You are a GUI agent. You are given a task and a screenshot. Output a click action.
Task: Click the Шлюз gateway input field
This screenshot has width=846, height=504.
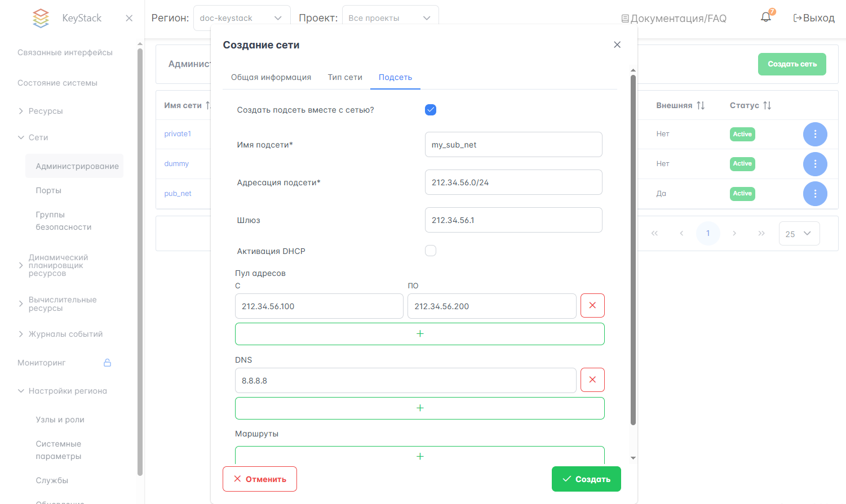pos(513,220)
